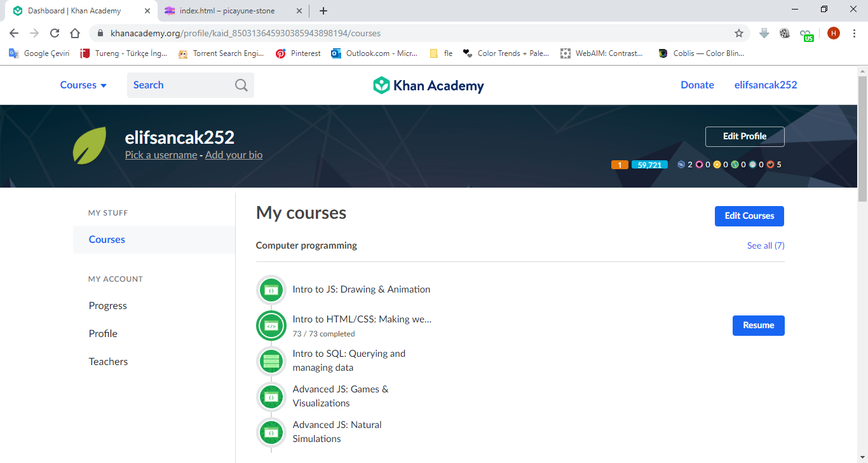Viewport: 868px width, 463px height.
Task: Open the fle bookmark folder
Action: click(441, 53)
